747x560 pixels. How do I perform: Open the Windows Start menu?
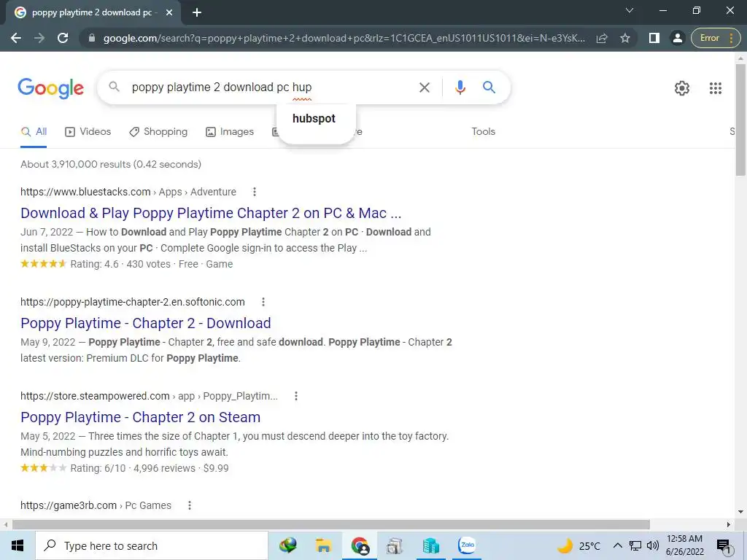click(18, 545)
